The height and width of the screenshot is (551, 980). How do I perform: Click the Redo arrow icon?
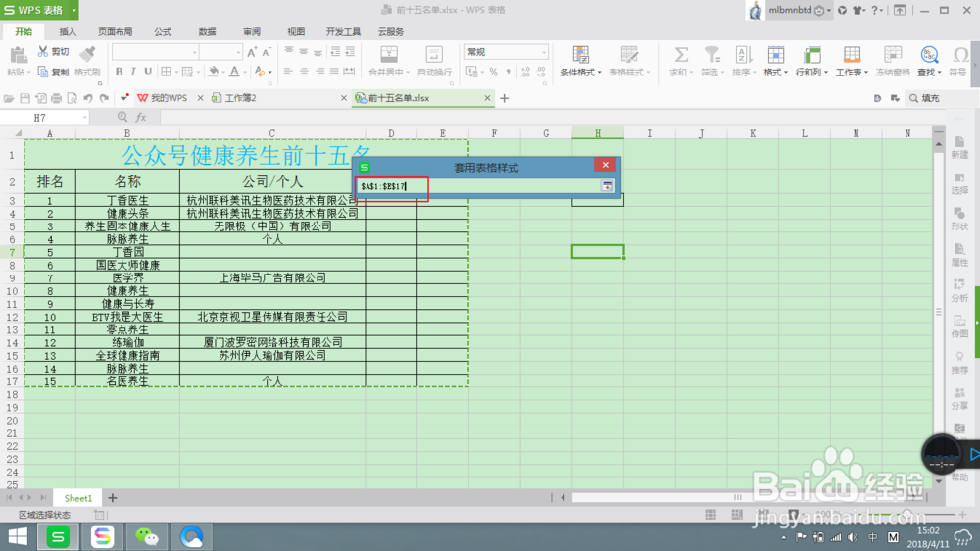[x=105, y=98]
